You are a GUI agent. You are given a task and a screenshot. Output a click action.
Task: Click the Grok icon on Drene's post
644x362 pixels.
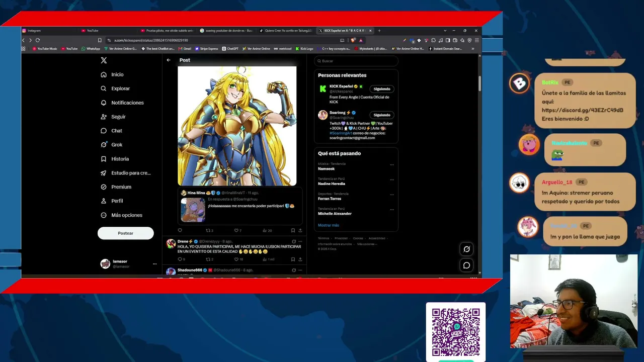294,242
